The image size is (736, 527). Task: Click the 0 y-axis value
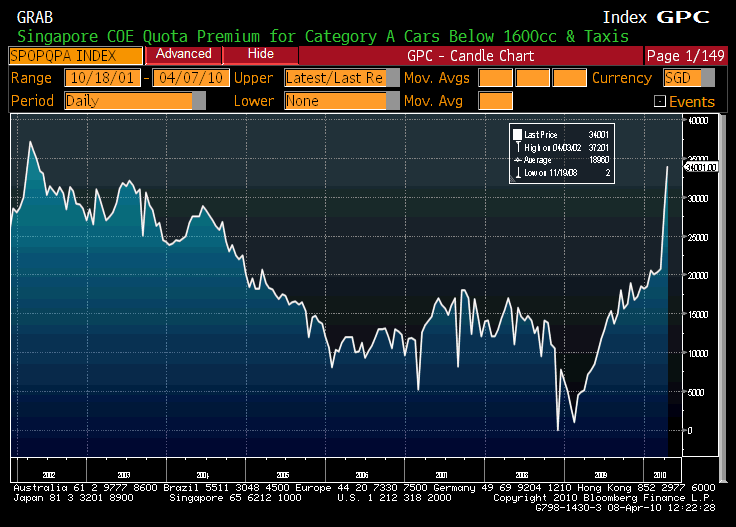[x=690, y=431]
